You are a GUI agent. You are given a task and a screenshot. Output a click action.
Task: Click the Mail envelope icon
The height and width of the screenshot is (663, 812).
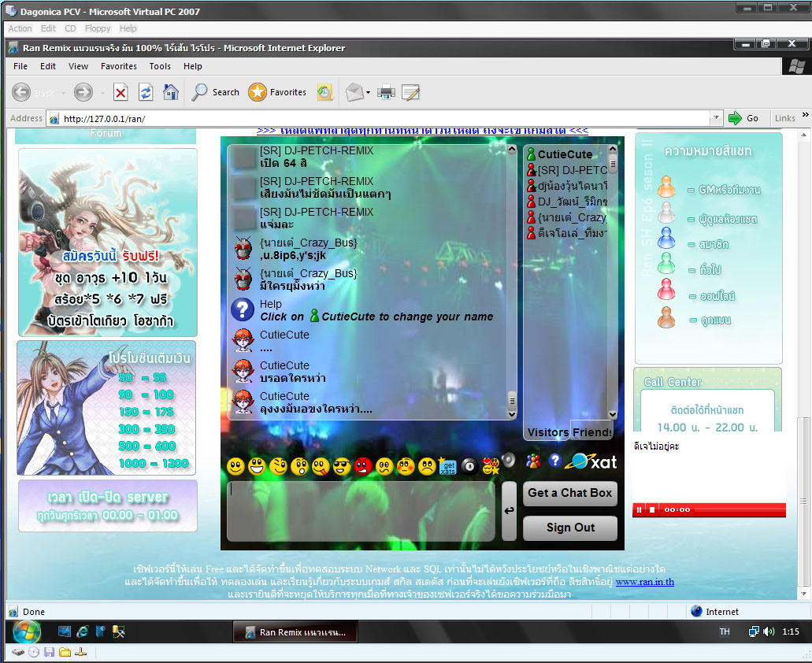pos(354,92)
